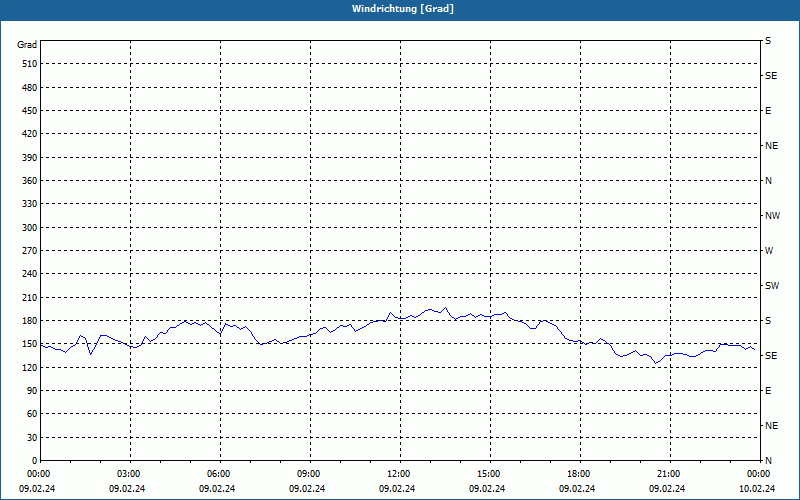Choose the 300 label on the left axis
Image resolution: width=800 pixels, height=500 pixels.
[30, 228]
